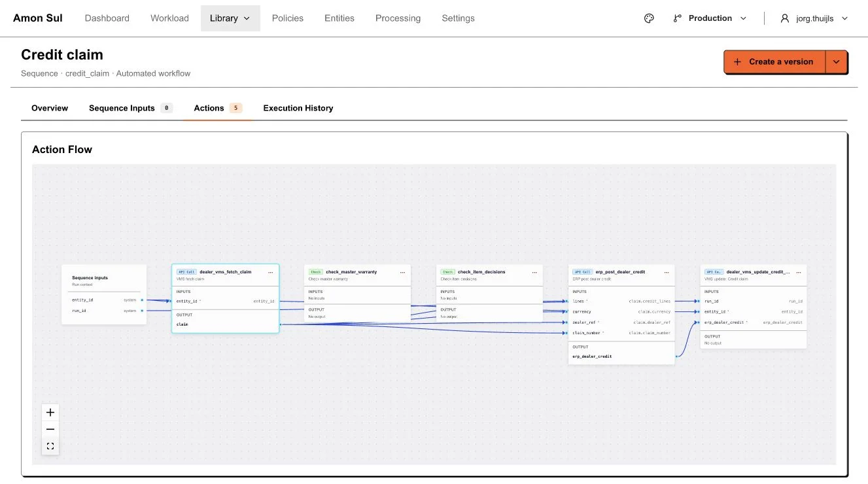
Task: Click the claim.credit_lines value
Action: click(x=650, y=301)
